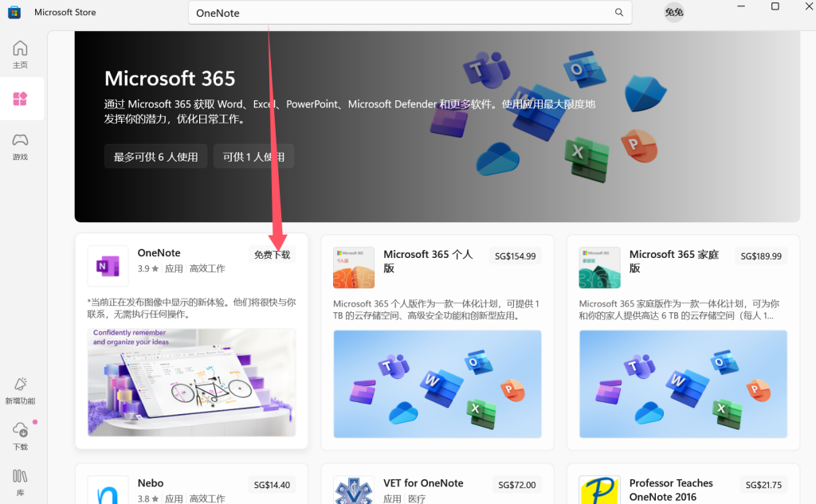
Task: Open the Downloads (下载) sidebar section
Action: point(20,436)
